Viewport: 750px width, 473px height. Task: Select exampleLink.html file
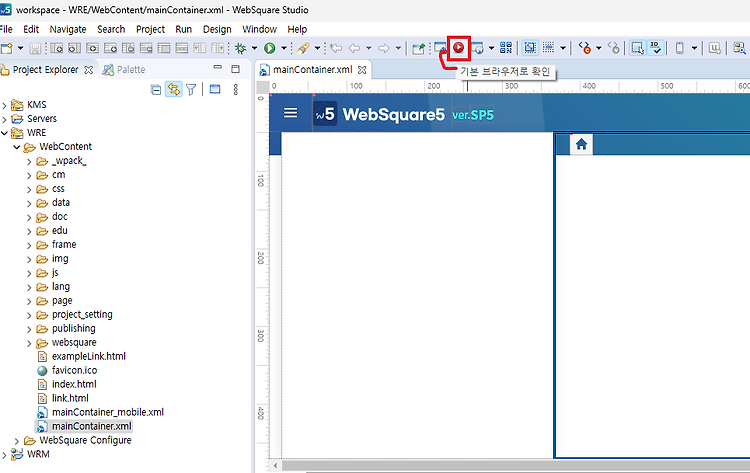88,356
